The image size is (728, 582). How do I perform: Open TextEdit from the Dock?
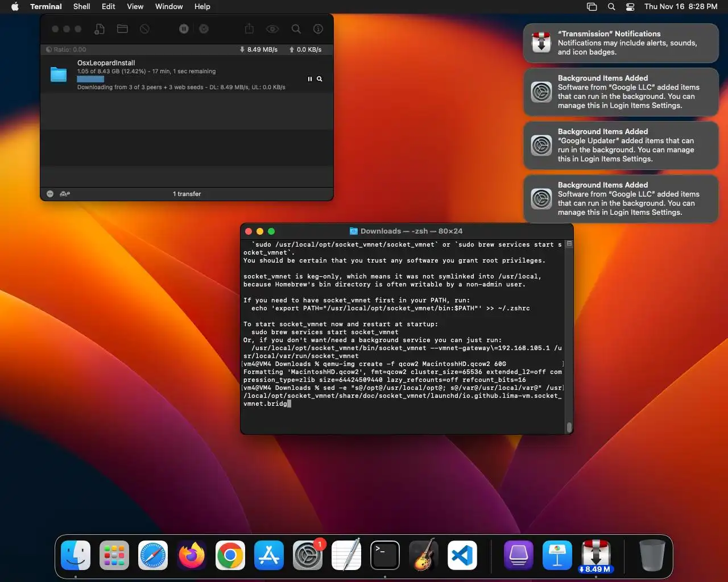pyautogui.click(x=346, y=554)
